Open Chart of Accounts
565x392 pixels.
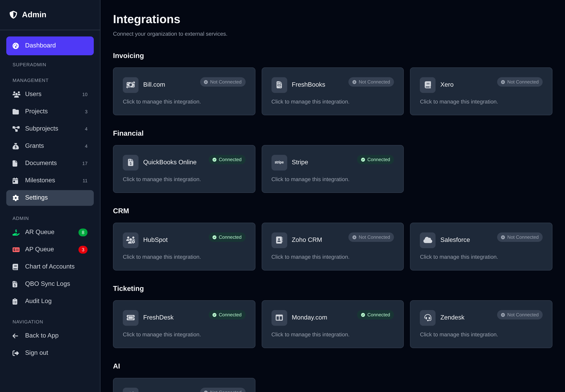[50, 267]
